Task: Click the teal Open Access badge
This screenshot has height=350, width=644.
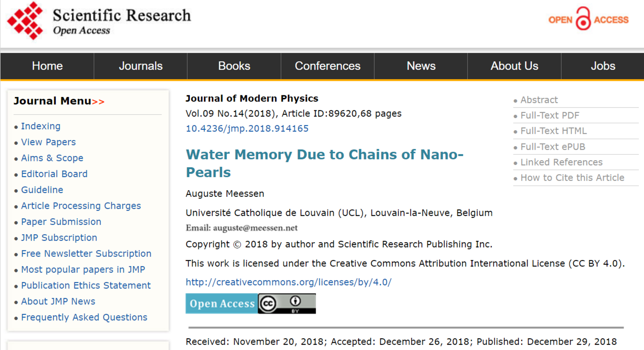Action: click(222, 303)
